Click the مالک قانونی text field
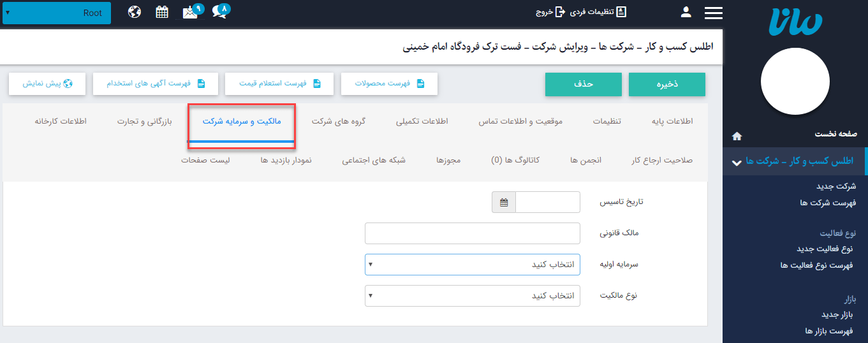Screen dimensions: 868x343 coord(472,233)
